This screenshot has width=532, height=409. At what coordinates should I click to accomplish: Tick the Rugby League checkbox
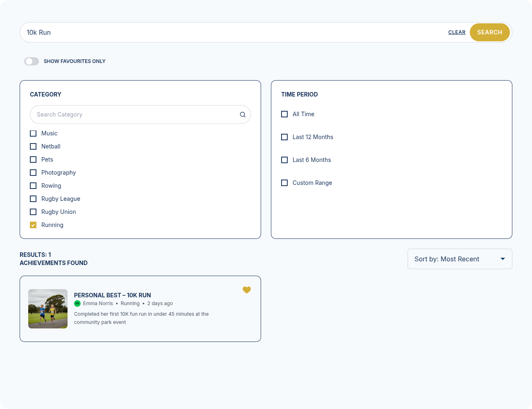tap(33, 199)
